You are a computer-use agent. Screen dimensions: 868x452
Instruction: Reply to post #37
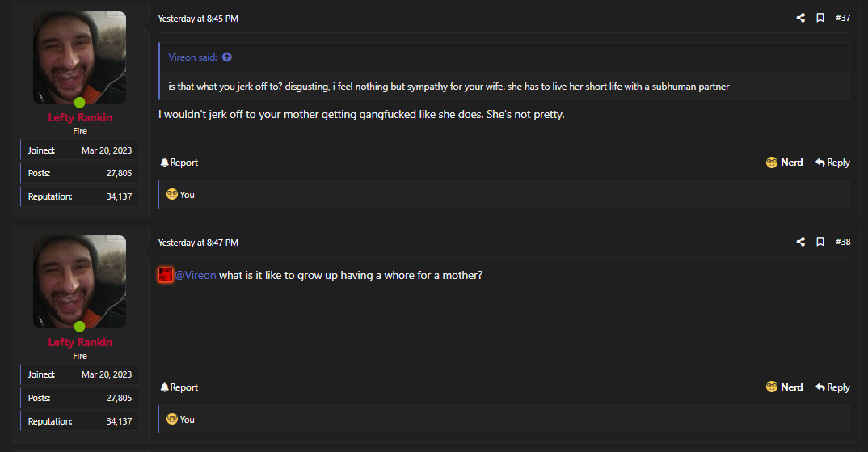pyautogui.click(x=832, y=163)
